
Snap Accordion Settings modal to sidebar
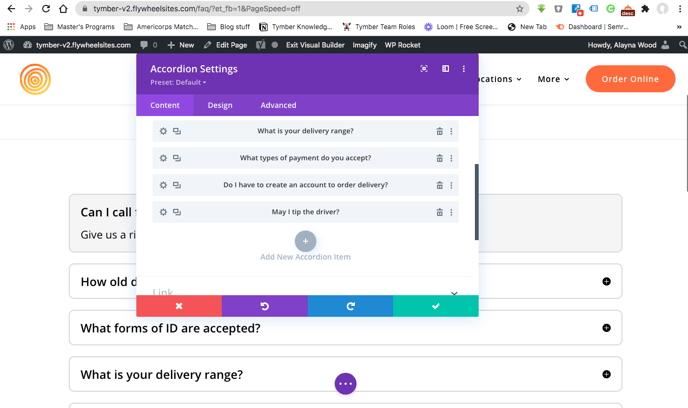point(445,68)
